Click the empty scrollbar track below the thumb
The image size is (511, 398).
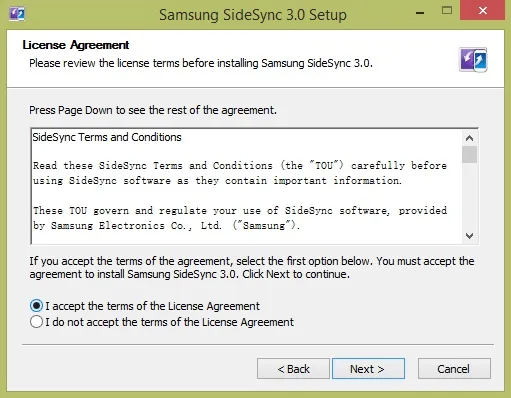click(469, 196)
